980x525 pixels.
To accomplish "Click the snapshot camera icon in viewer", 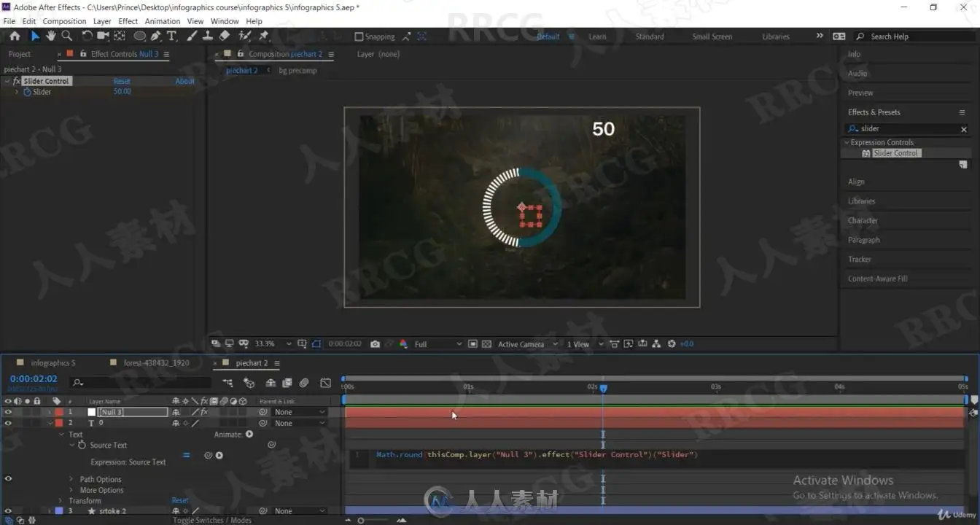I will 375,344.
